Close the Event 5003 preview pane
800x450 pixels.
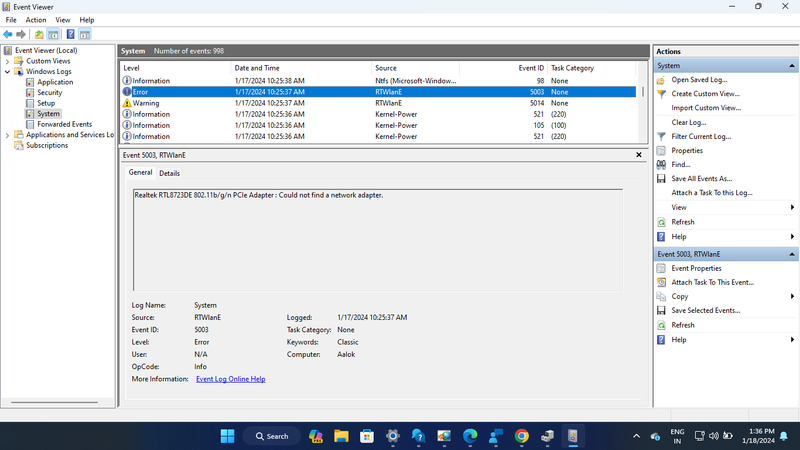point(639,155)
